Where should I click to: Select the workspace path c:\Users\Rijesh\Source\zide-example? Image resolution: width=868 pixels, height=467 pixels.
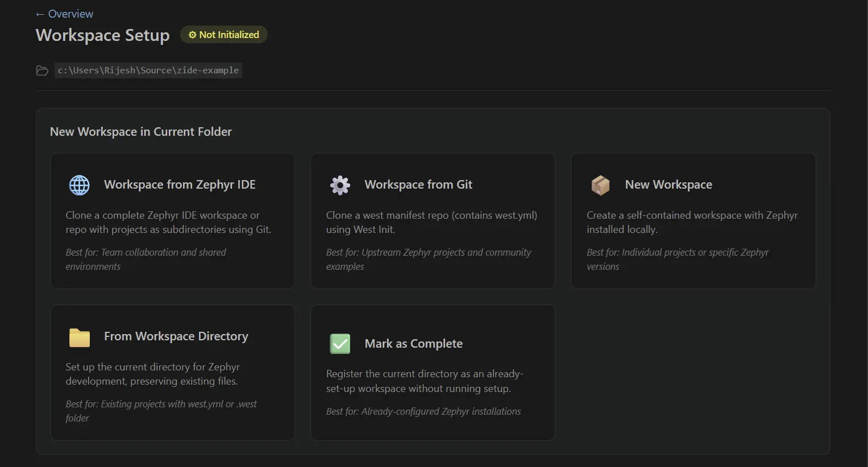(148, 70)
